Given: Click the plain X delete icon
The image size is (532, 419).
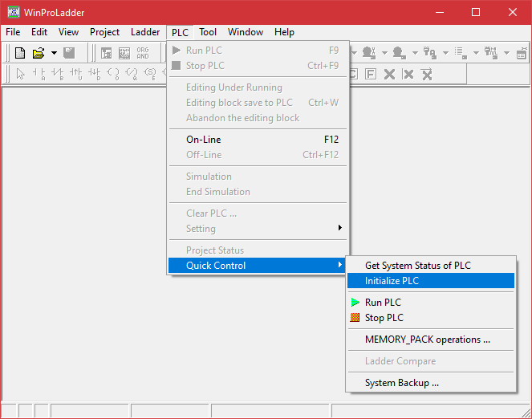Looking at the screenshot, I should coord(389,74).
